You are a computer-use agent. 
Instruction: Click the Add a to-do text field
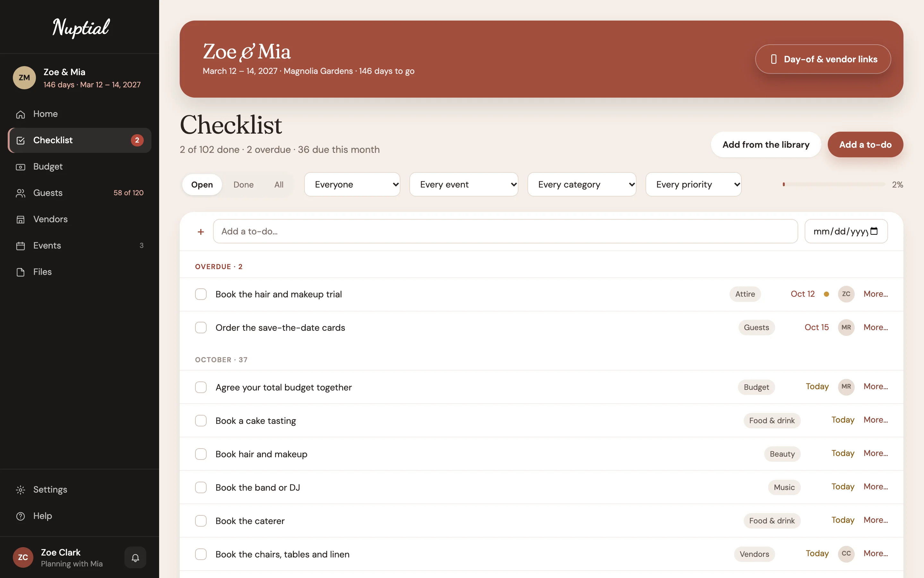[x=505, y=231]
